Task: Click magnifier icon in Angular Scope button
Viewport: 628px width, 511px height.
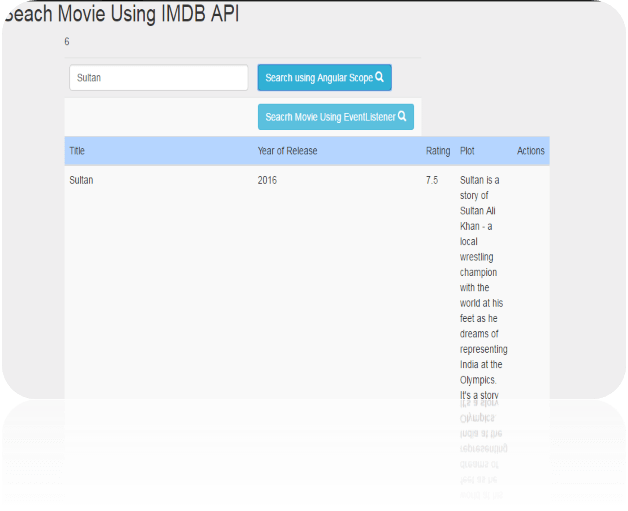Action: (x=379, y=77)
